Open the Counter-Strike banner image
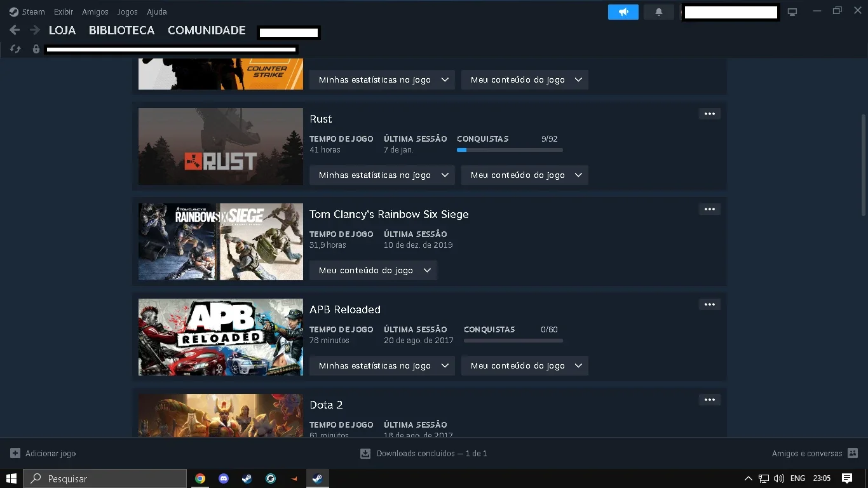868x488 pixels. tap(220, 74)
